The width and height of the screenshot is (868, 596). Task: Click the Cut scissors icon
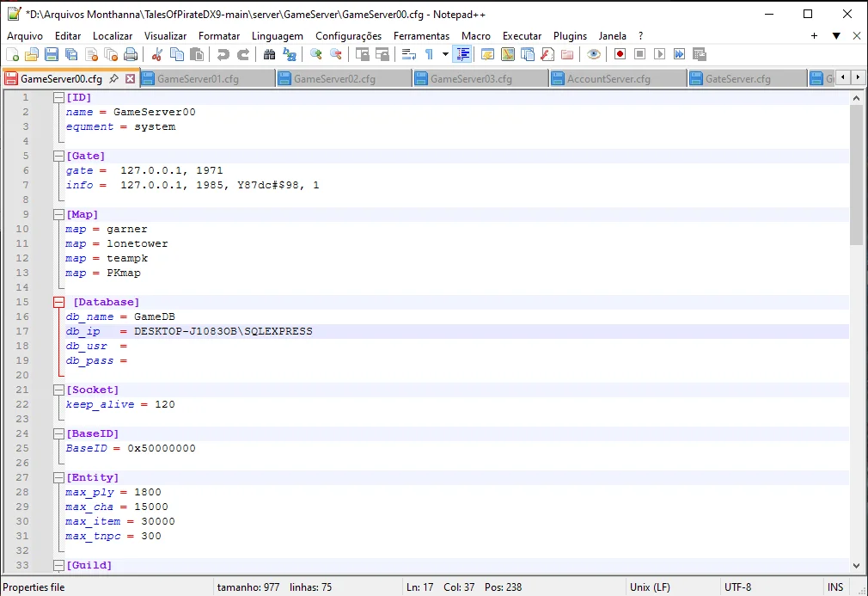point(157,54)
